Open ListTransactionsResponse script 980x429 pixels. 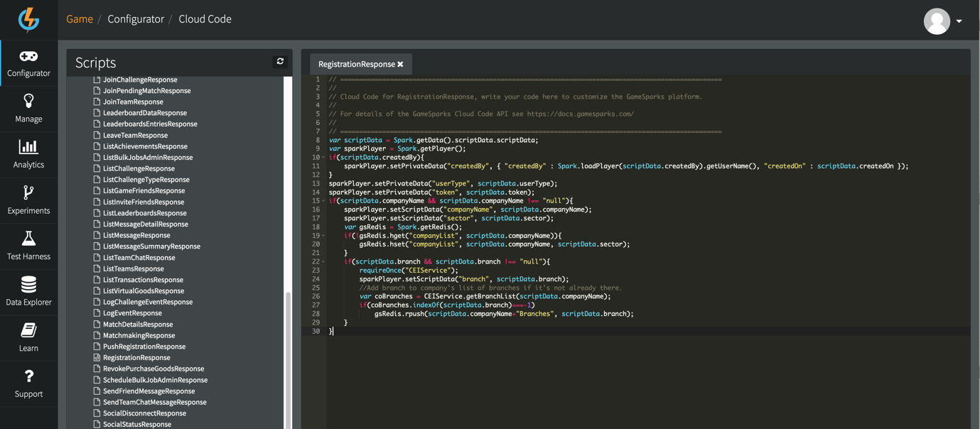143,280
